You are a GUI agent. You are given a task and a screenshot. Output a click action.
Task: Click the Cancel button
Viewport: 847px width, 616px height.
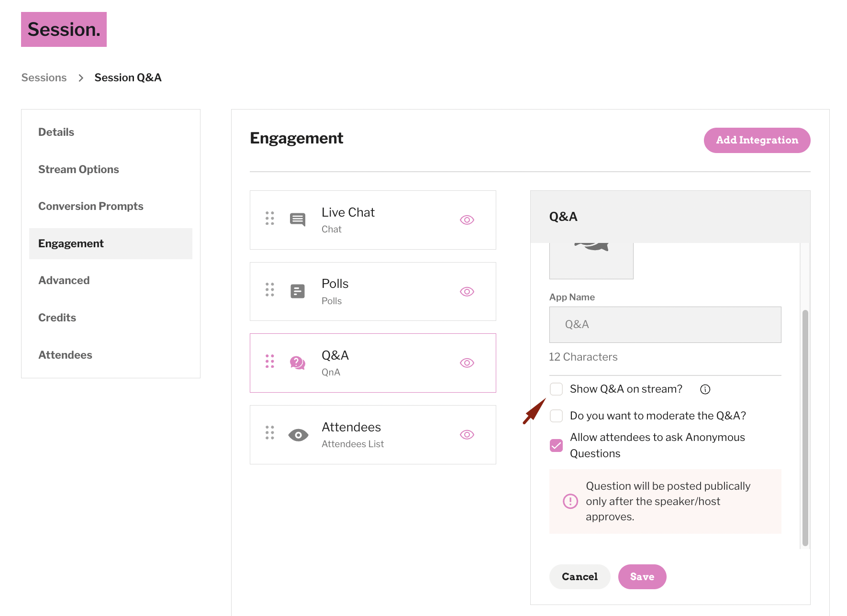coord(580,577)
